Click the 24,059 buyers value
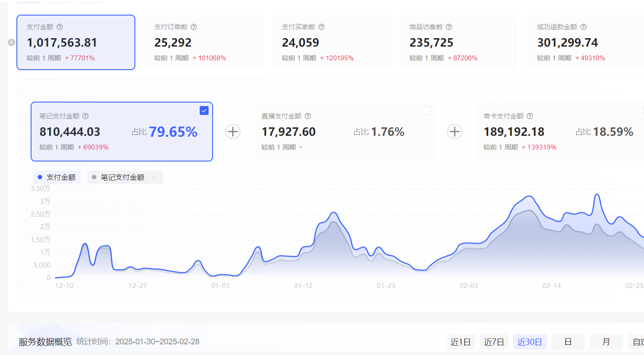The height and width of the screenshot is (355, 644). pos(300,43)
